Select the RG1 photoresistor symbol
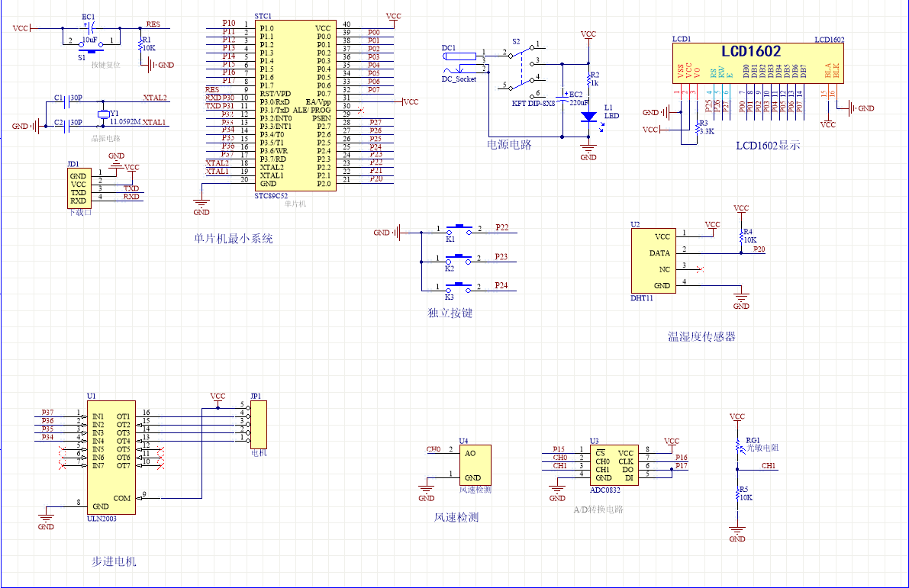The image size is (909, 588). pos(737,446)
